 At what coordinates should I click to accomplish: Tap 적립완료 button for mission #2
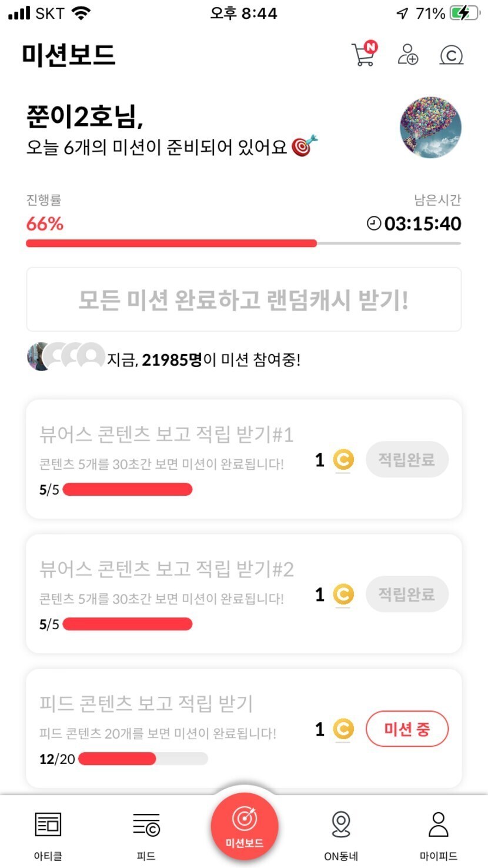point(407,595)
